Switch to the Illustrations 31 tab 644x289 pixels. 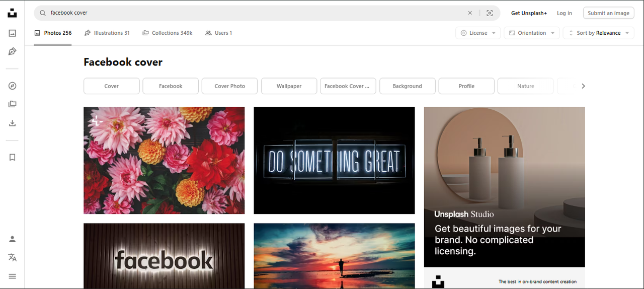(x=107, y=33)
